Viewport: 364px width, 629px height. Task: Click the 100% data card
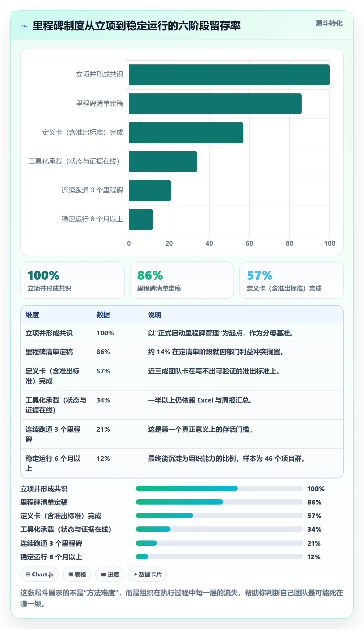pyautogui.click(x=73, y=280)
